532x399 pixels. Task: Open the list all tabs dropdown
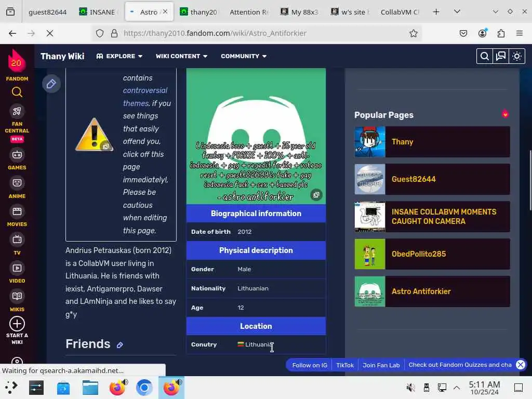pyautogui.click(x=457, y=11)
